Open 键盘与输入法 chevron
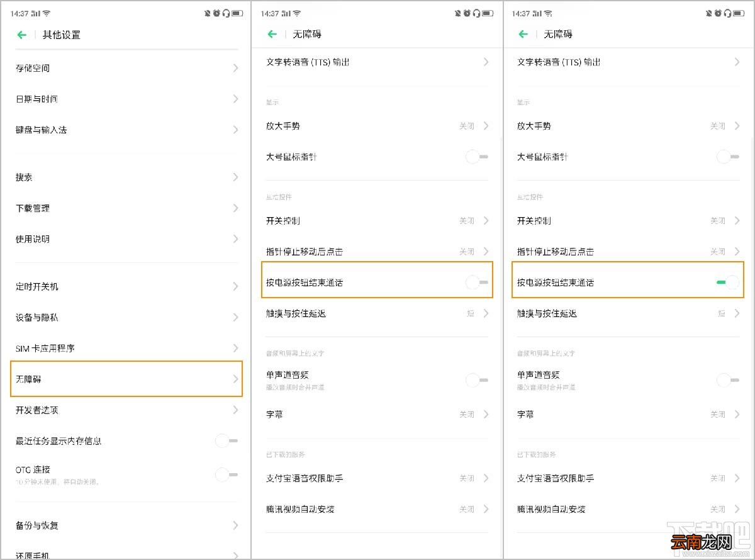Viewport: 755px width, 560px height. (235, 130)
